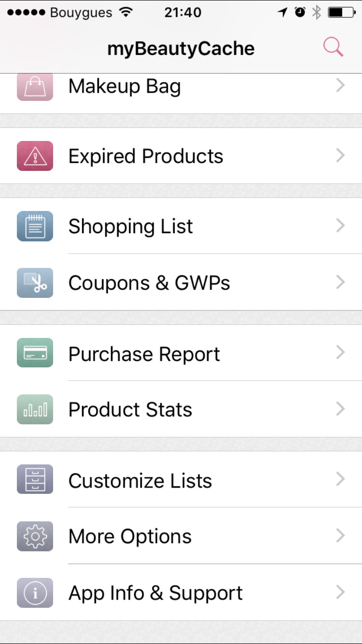The height and width of the screenshot is (644, 362).
Task: Tap the Customize Lists drawer cabinet icon
Action: [x=35, y=479]
